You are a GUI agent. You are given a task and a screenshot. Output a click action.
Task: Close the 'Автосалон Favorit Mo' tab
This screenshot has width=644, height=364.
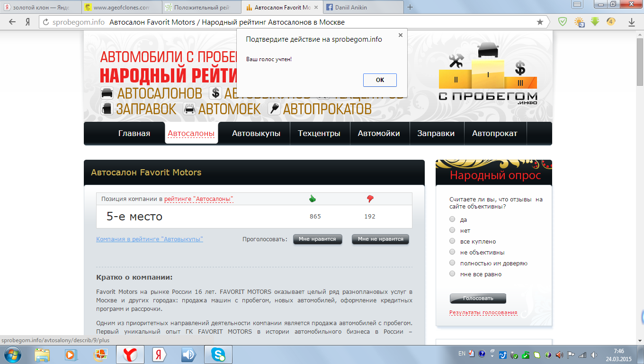click(x=316, y=8)
